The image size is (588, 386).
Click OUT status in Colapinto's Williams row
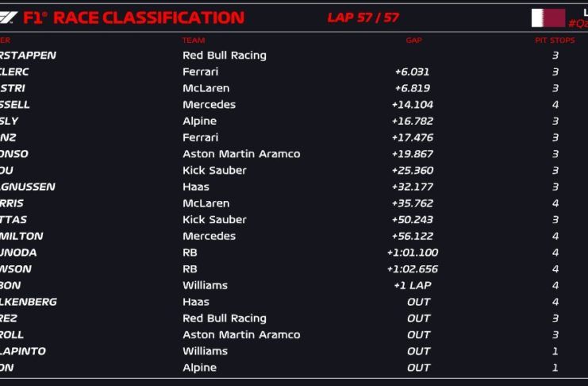pos(418,351)
